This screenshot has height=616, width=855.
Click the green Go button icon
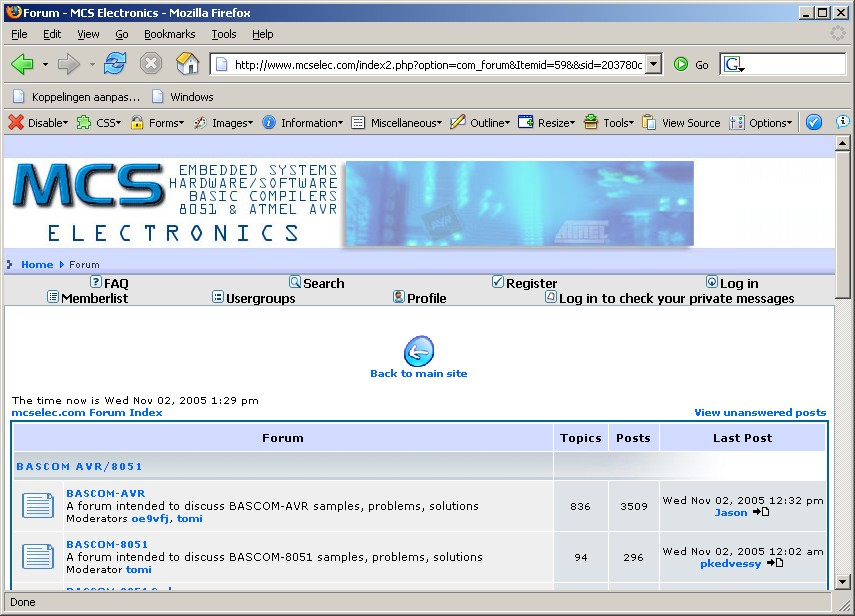coord(681,64)
